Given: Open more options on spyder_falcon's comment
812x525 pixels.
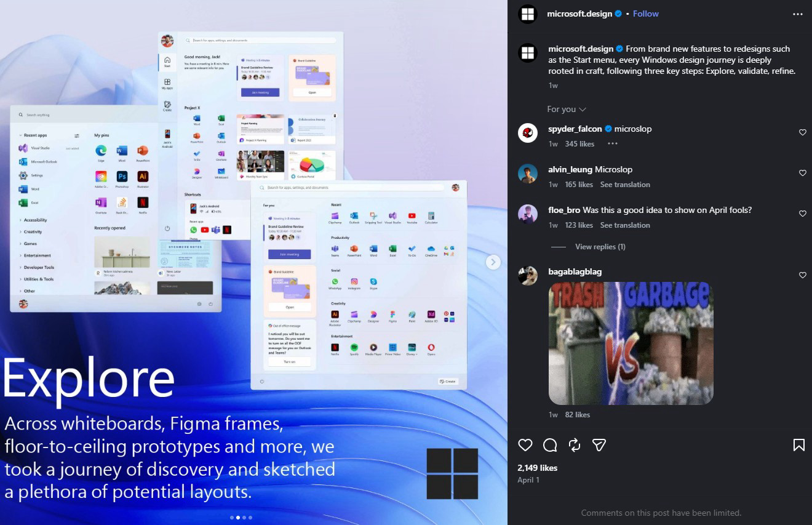Looking at the screenshot, I should [x=612, y=144].
